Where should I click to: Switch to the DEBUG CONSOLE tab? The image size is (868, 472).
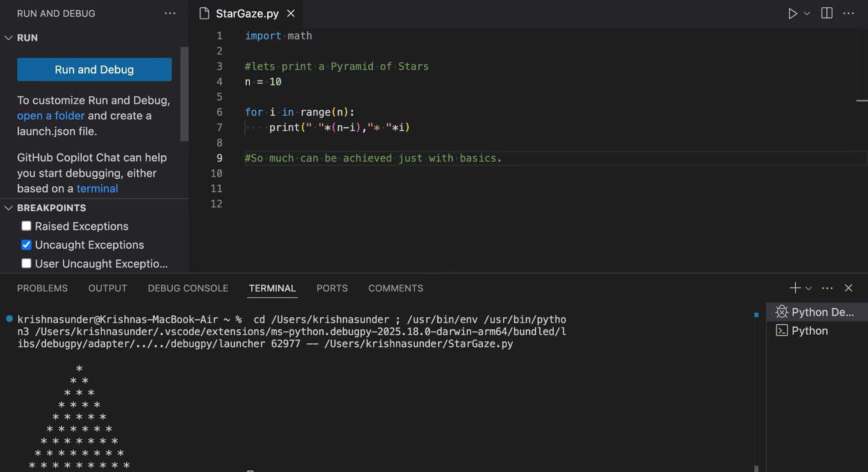(x=187, y=288)
